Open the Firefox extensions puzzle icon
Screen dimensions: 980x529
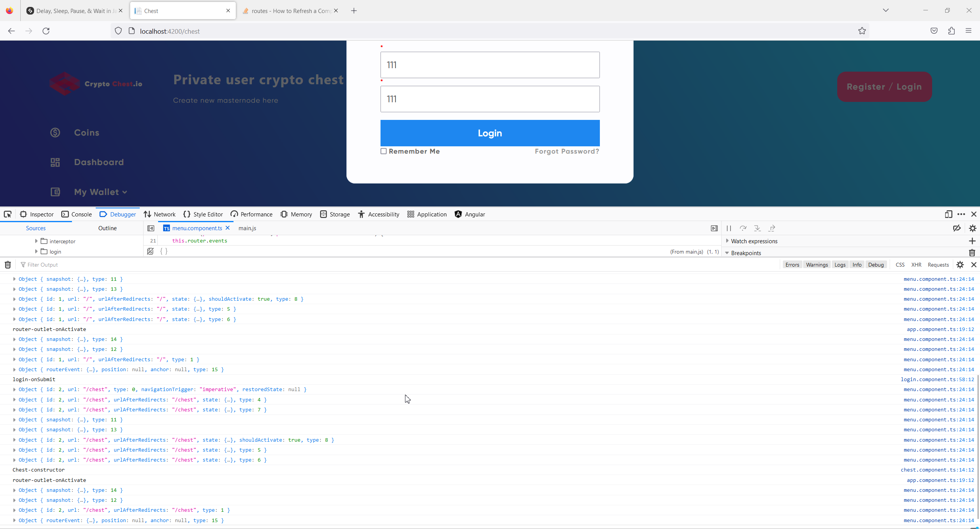[x=951, y=31]
